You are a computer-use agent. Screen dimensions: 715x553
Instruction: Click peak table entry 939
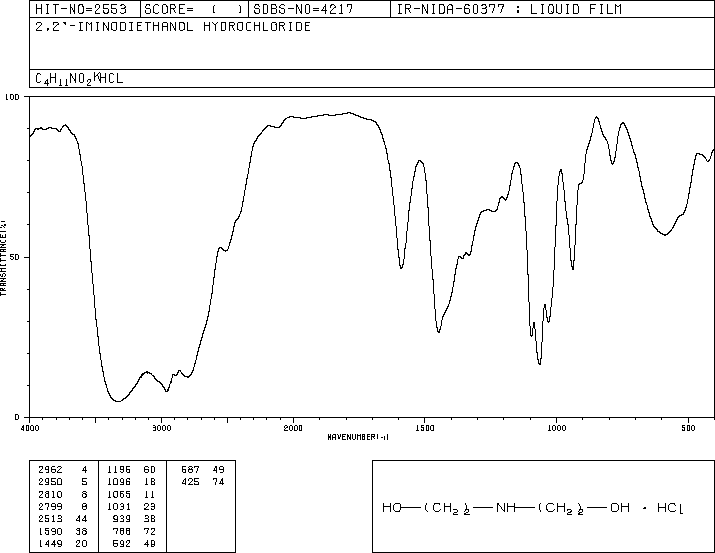122,519
